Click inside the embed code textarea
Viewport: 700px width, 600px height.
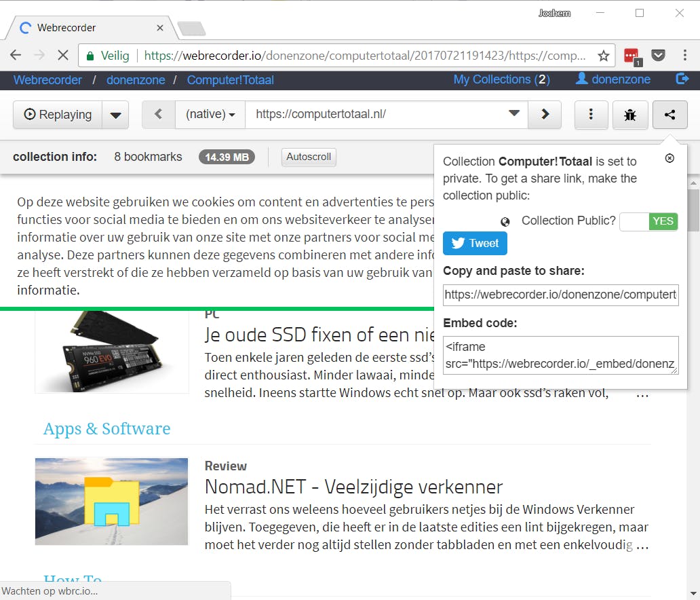coord(561,355)
